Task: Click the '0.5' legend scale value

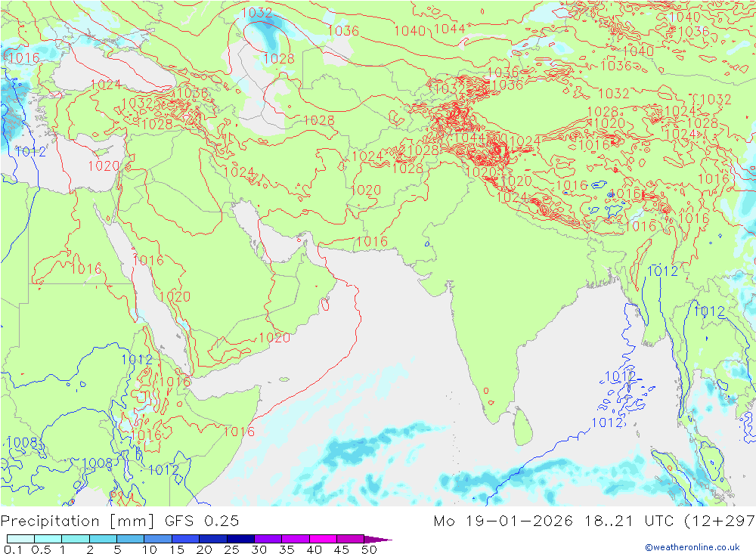Action: pyautogui.click(x=41, y=549)
